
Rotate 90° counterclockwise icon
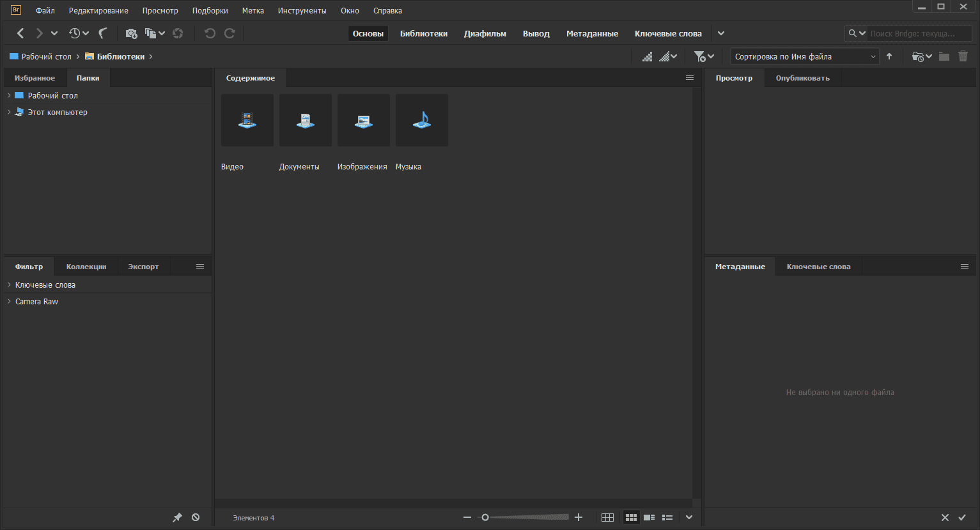click(210, 33)
